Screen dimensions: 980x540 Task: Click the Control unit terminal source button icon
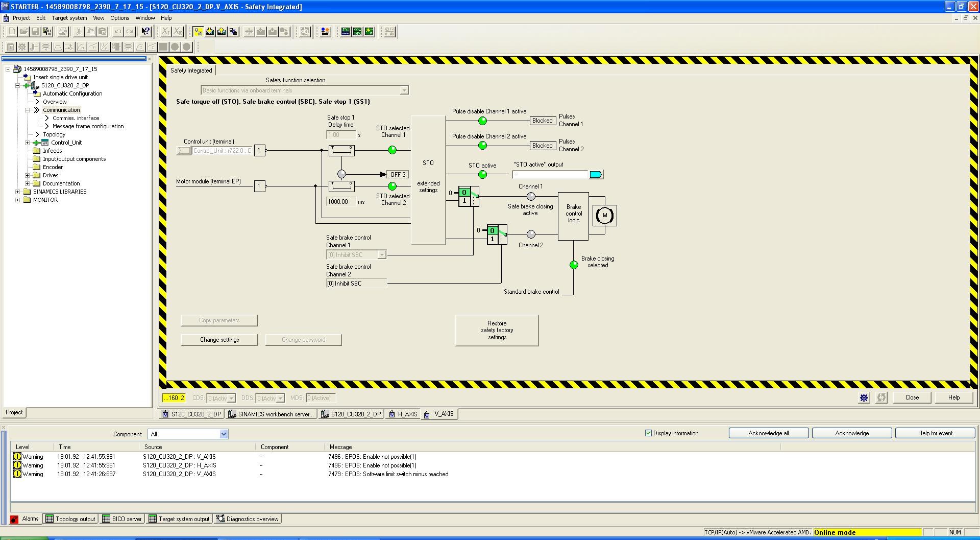[x=183, y=151]
